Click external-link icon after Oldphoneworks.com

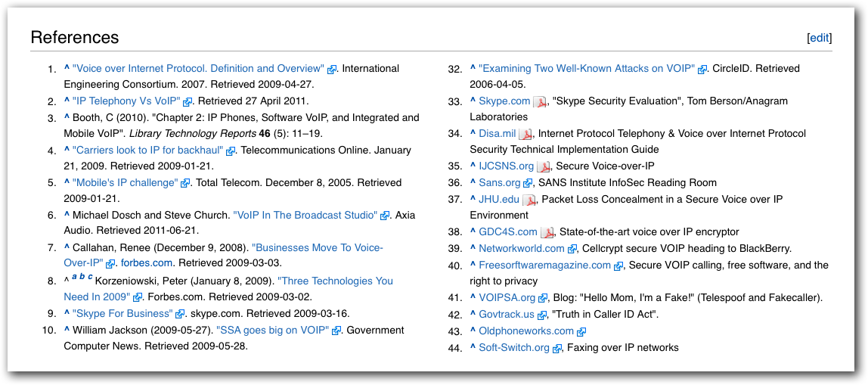pos(581,332)
